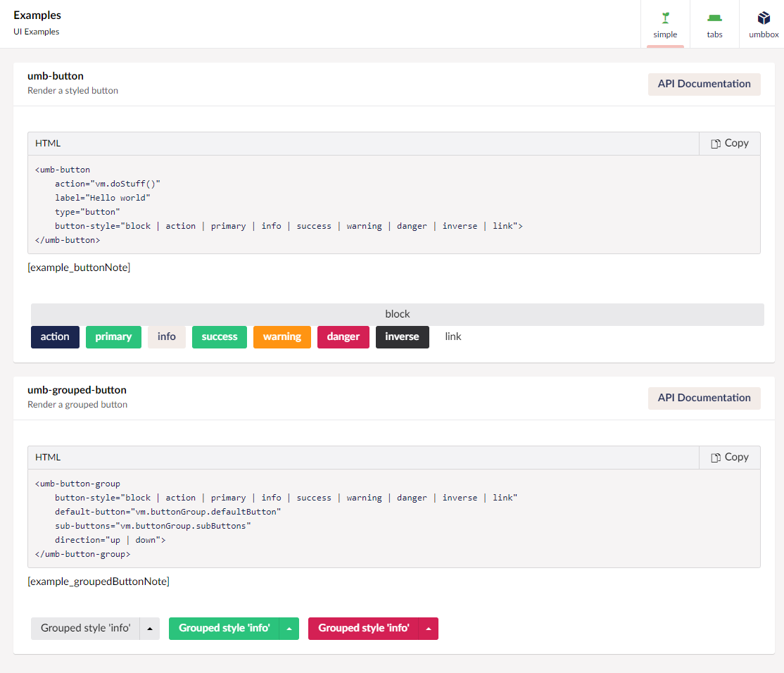This screenshot has width=784, height=673.
Task: Expand the grey grouped button caret
Action: [150, 629]
